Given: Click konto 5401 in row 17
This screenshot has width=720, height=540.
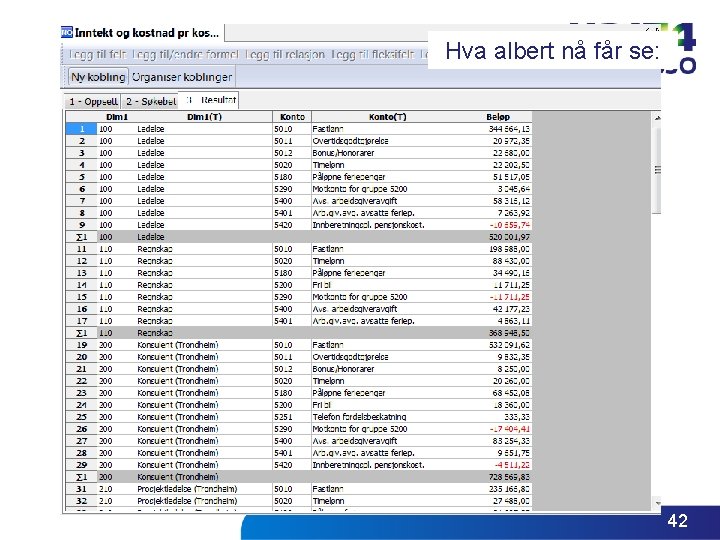Looking at the screenshot, I should tap(283, 321).
